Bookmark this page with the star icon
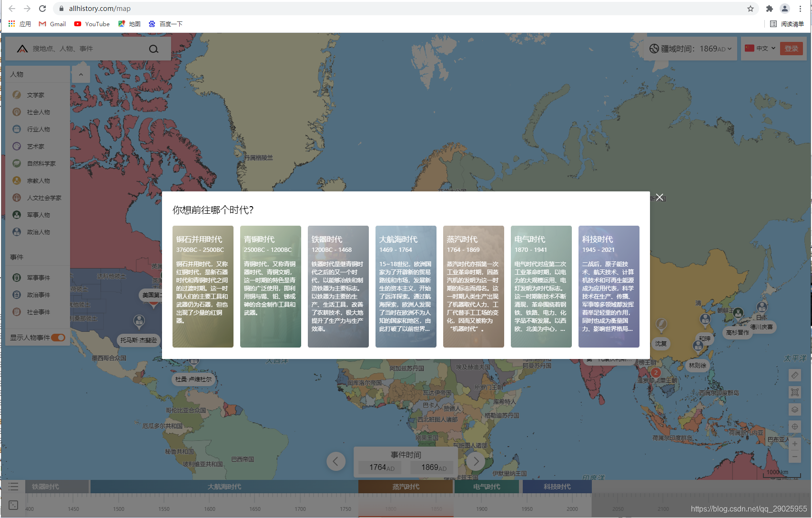 pos(751,9)
